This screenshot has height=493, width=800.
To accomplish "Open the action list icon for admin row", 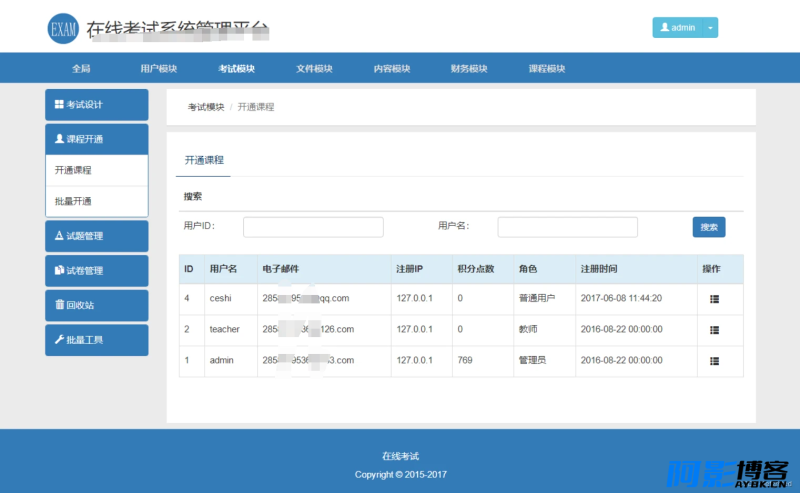I will coord(714,361).
